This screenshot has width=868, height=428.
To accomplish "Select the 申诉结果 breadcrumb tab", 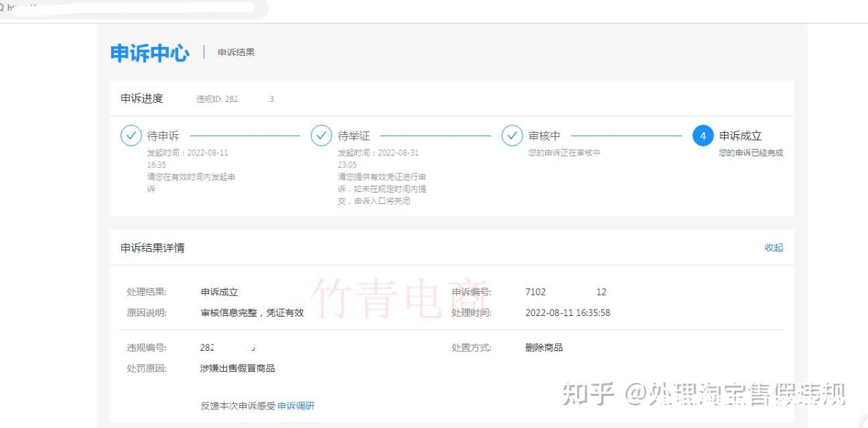I will point(236,53).
